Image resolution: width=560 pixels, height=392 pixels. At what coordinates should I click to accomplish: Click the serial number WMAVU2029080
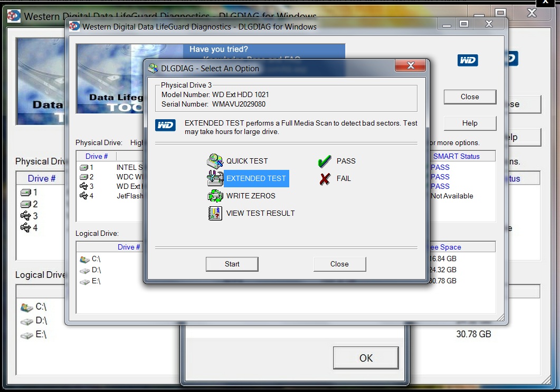coord(239,104)
